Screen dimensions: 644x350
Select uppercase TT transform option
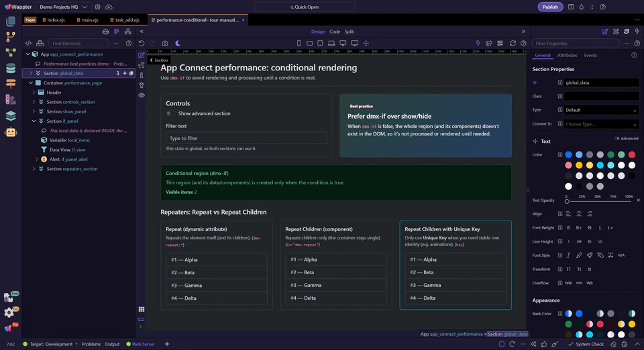coord(568,269)
